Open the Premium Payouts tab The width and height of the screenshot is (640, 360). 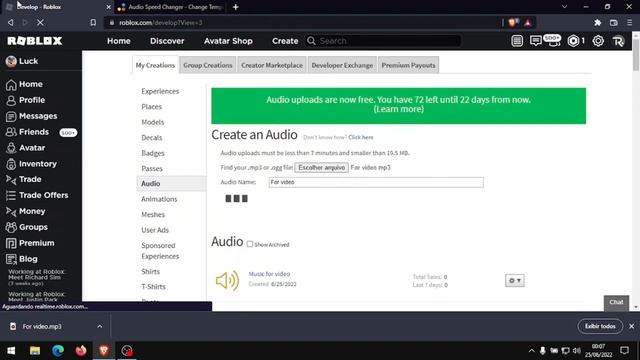click(409, 65)
